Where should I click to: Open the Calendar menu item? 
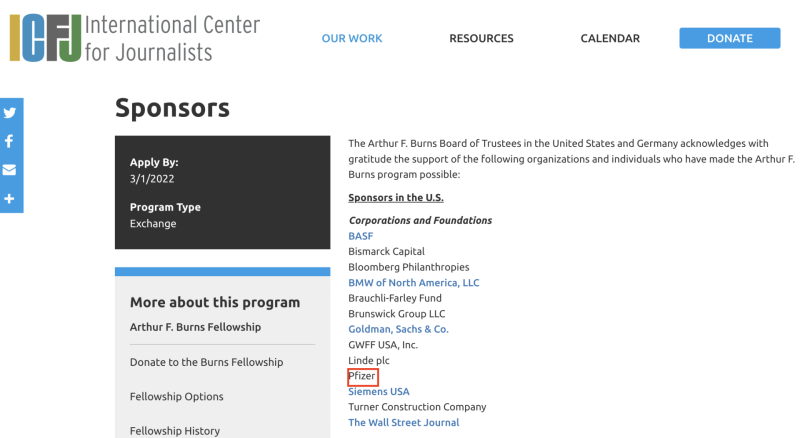(x=610, y=39)
